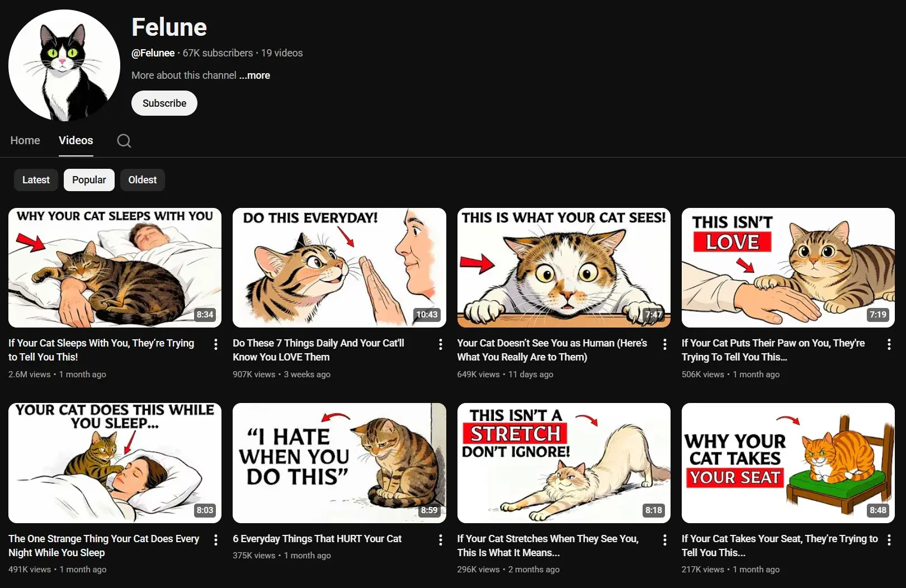Expand the channel description with '...more'
This screenshot has width=906, height=588.
254,75
